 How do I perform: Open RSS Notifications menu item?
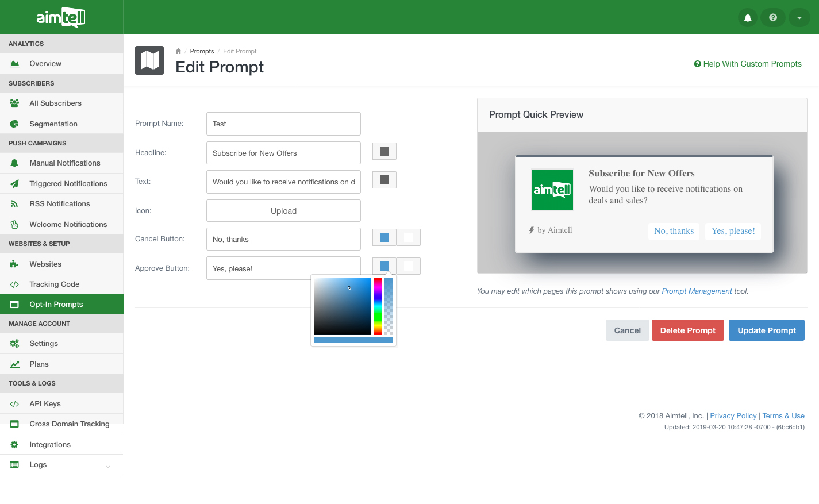coord(61,204)
